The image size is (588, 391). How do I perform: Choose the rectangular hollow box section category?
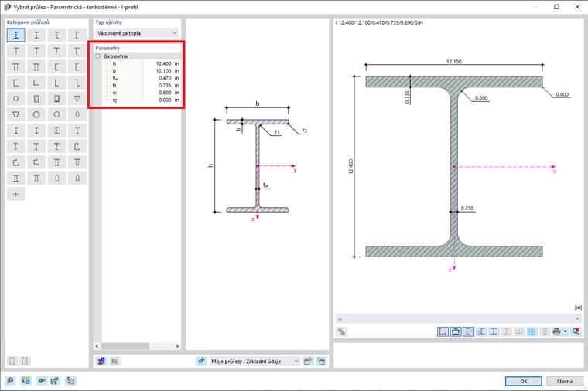(x=36, y=99)
